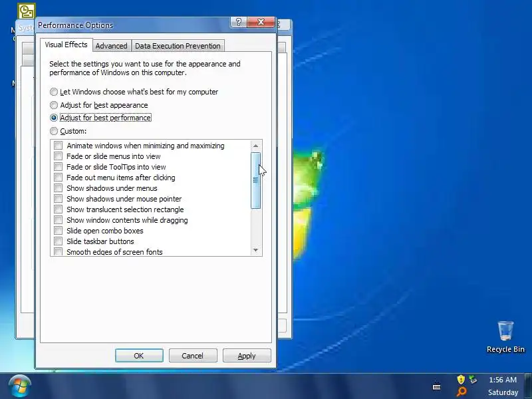
Task: Click the Show desktop strip beside the clock
Action: [x=528, y=386]
